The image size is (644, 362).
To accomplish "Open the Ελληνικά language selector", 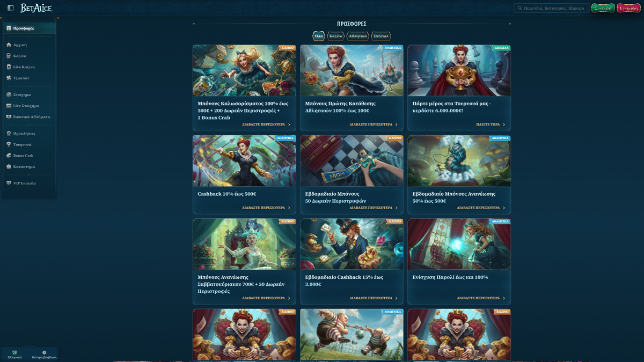I will click(14, 353).
